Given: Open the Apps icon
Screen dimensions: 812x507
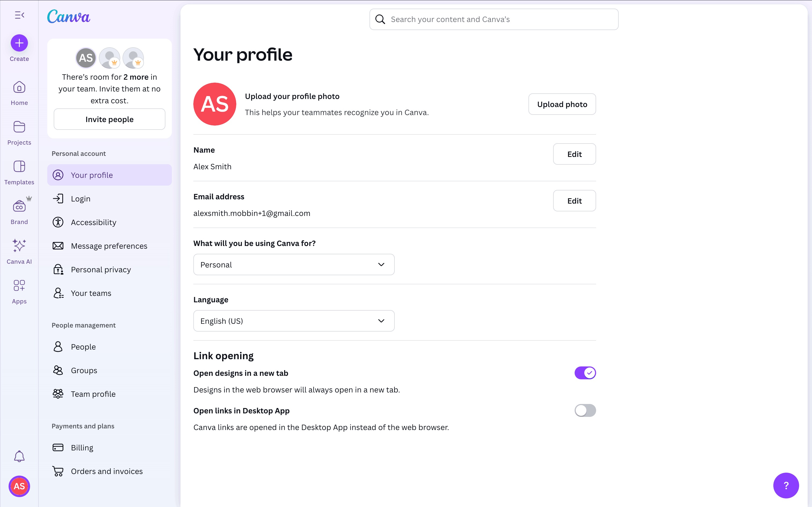Looking at the screenshot, I should [19, 286].
